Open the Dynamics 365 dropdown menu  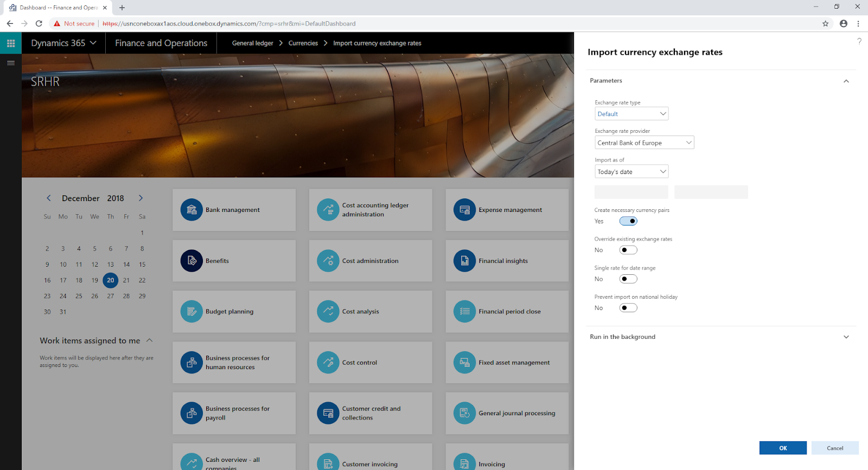pos(63,43)
